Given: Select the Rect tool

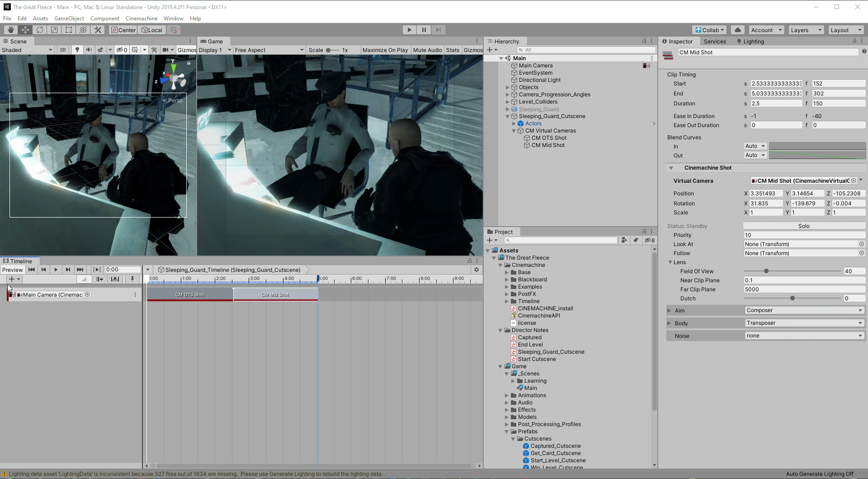Looking at the screenshot, I should click(x=69, y=30).
